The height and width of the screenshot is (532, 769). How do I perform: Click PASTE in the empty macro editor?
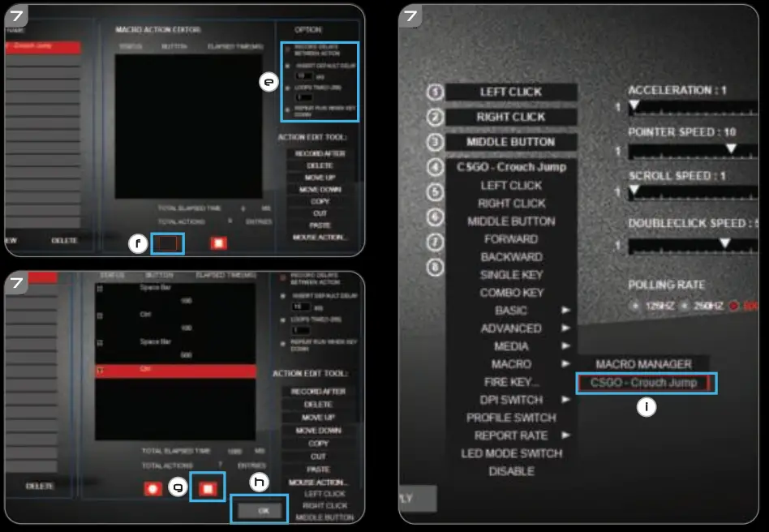[x=320, y=225]
